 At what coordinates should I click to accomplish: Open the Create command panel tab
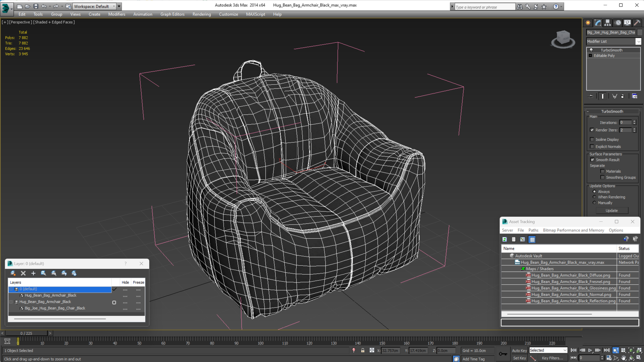[588, 23]
